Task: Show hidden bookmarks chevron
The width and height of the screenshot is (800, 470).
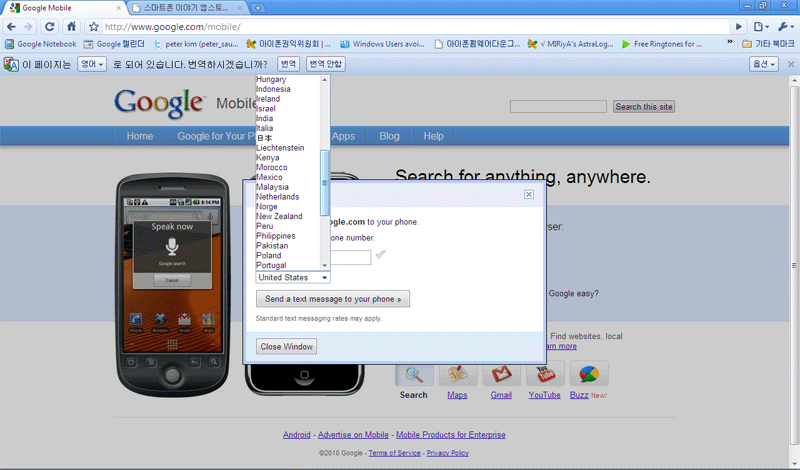Action: click(x=730, y=42)
